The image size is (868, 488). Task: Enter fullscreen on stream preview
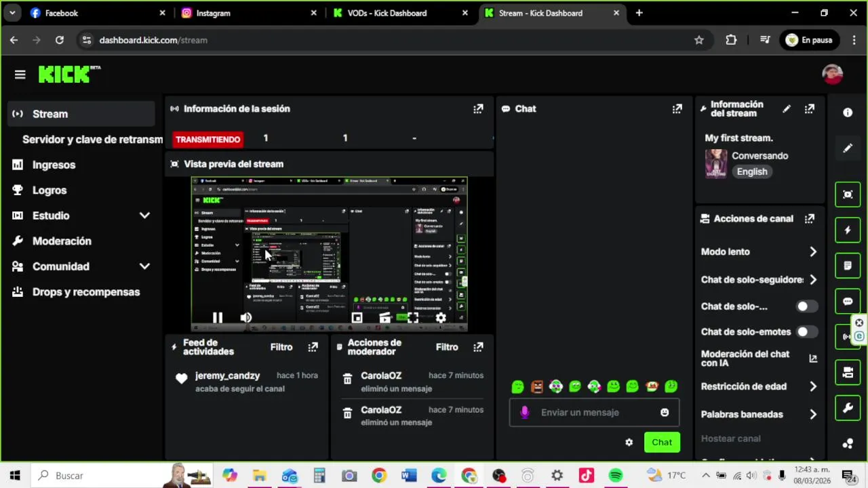[412, 317]
